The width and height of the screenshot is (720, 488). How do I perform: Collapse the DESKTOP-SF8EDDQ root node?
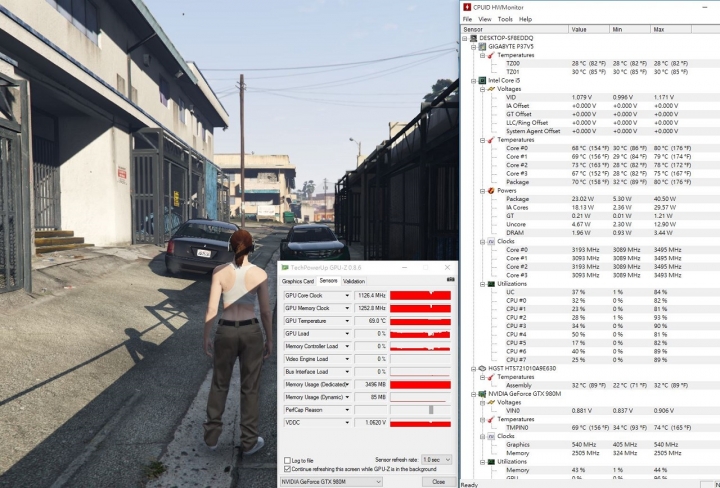(x=465, y=38)
